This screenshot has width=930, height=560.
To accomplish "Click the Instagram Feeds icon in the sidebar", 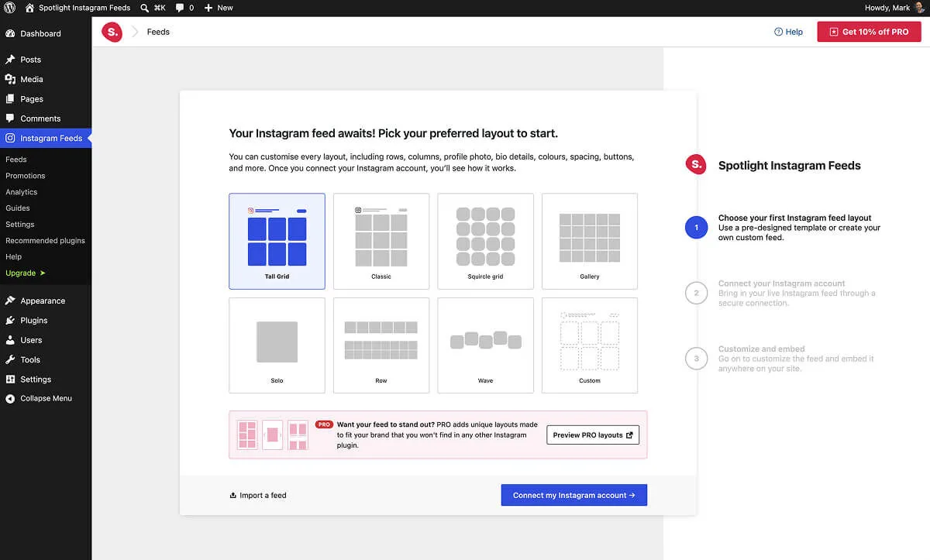I will [x=10, y=138].
